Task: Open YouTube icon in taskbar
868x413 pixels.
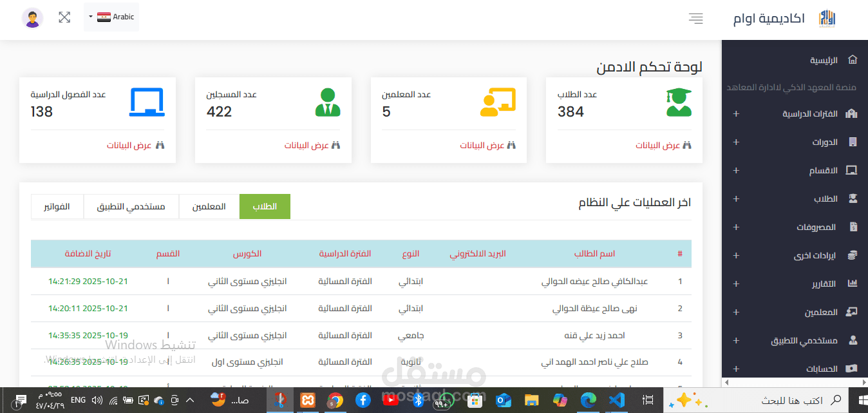Action: tap(390, 401)
